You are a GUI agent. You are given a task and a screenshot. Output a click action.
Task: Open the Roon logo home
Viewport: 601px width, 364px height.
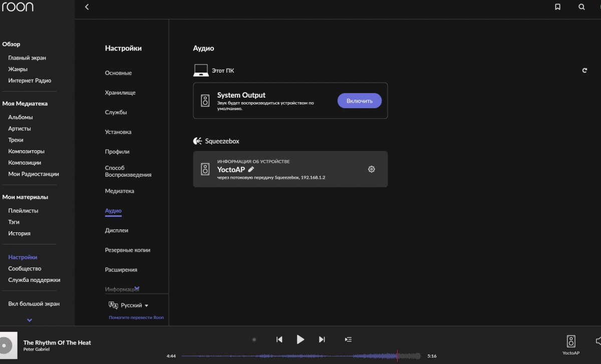click(18, 7)
